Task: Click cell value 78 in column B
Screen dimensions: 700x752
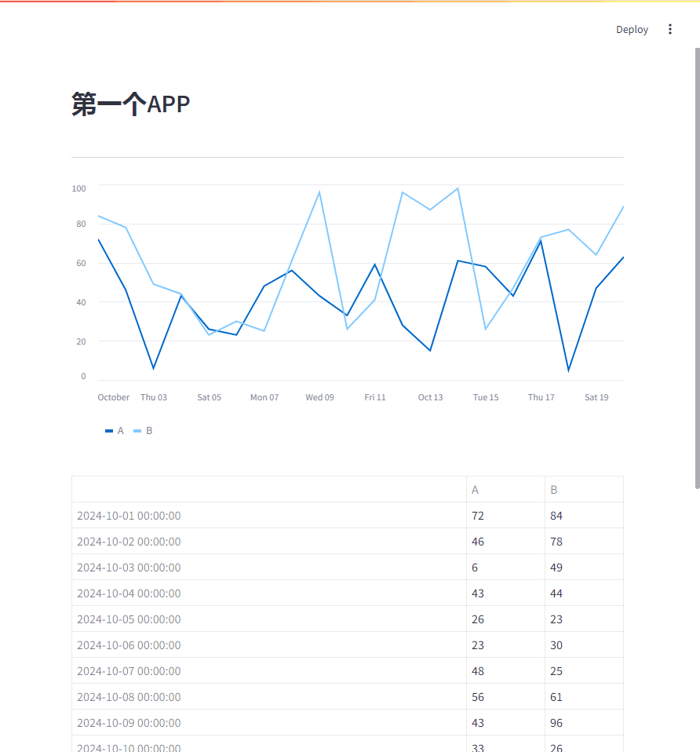Action: tap(584, 542)
